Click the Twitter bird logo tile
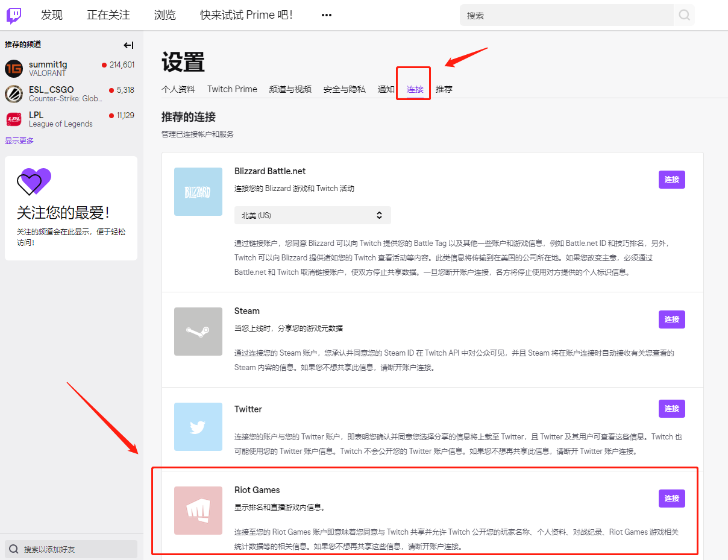 coord(198,427)
